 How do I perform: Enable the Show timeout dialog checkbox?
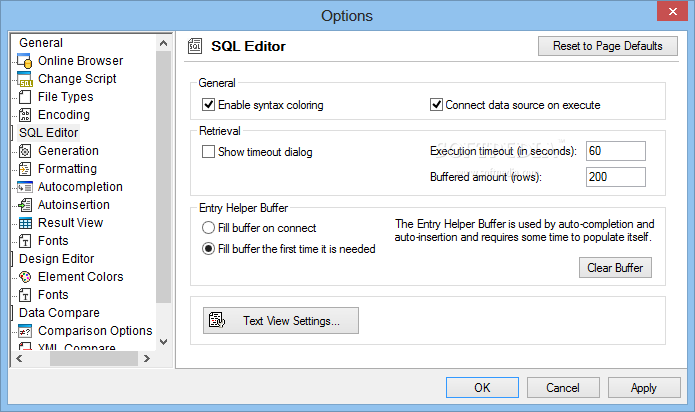(x=208, y=152)
